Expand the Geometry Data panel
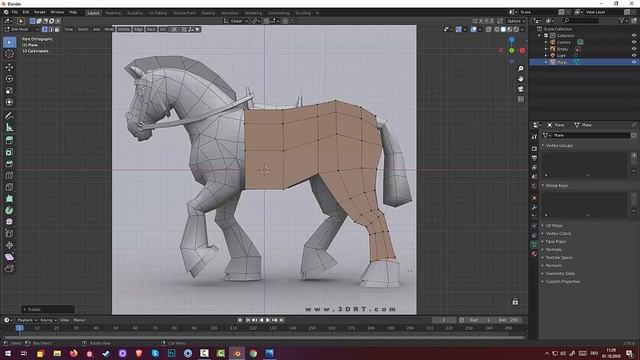 click(560, 273)
